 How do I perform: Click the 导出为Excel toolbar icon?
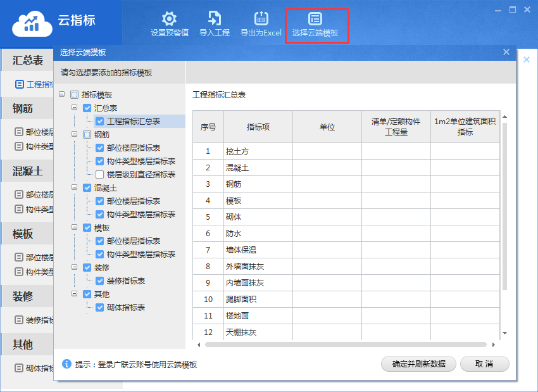click(x=261, y=19)
